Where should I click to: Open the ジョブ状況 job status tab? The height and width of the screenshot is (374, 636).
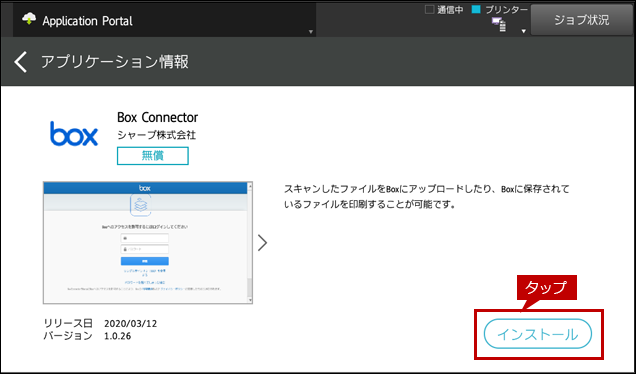pyautogui.click(x=581, y=20)
